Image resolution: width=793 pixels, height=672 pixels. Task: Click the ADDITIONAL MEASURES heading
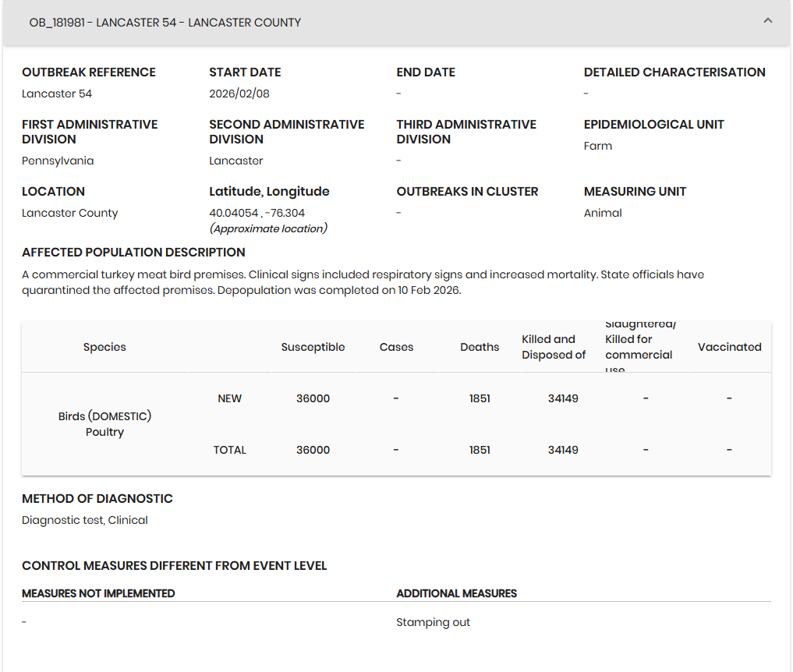pos(457,593)
